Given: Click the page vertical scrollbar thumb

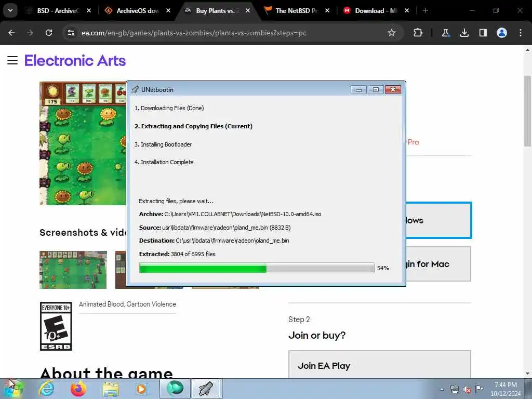Looking at the screenshot, I should 528,111.
